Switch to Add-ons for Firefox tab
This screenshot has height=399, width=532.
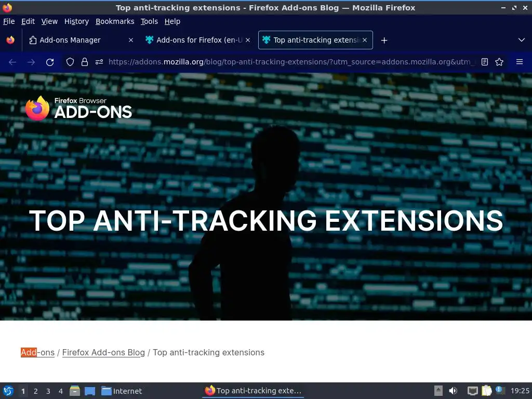[197, 40]
